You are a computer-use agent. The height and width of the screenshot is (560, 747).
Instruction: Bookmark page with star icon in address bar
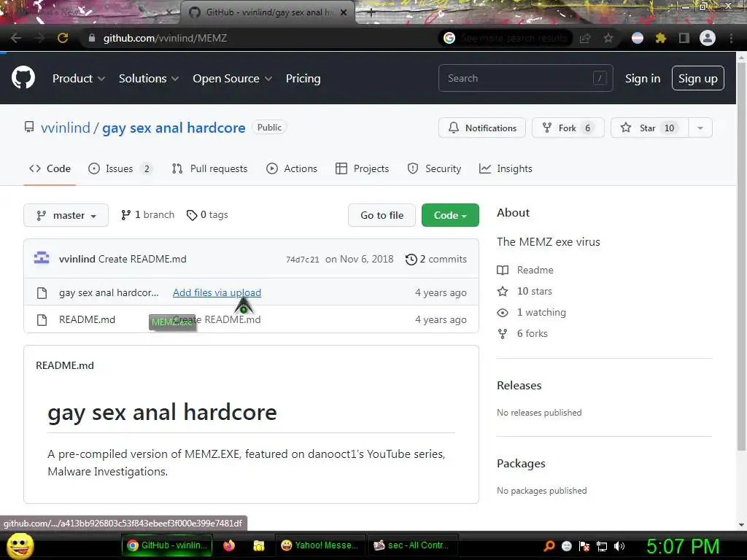(x=608, y=38)
